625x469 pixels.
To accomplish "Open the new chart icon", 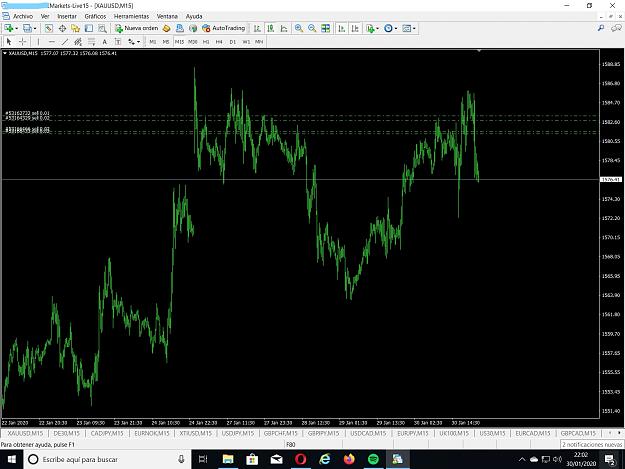I will (8, 28).
